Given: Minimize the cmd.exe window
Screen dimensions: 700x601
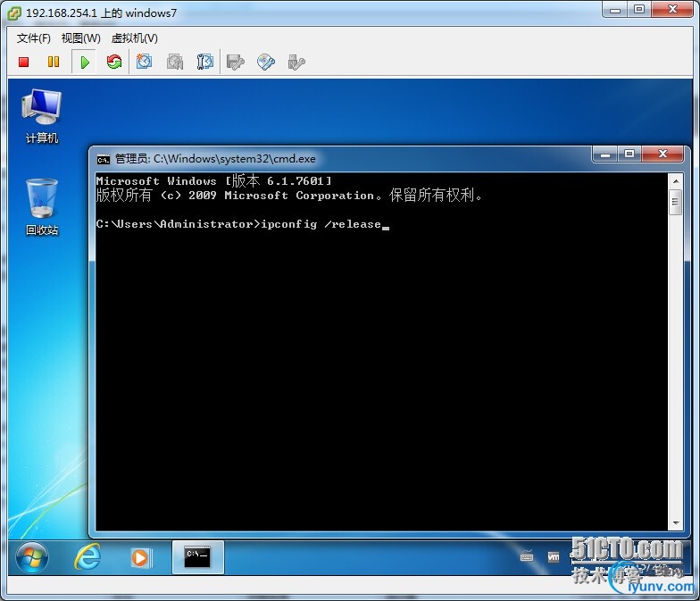Looking at the screenshot, I should point(605,154).
